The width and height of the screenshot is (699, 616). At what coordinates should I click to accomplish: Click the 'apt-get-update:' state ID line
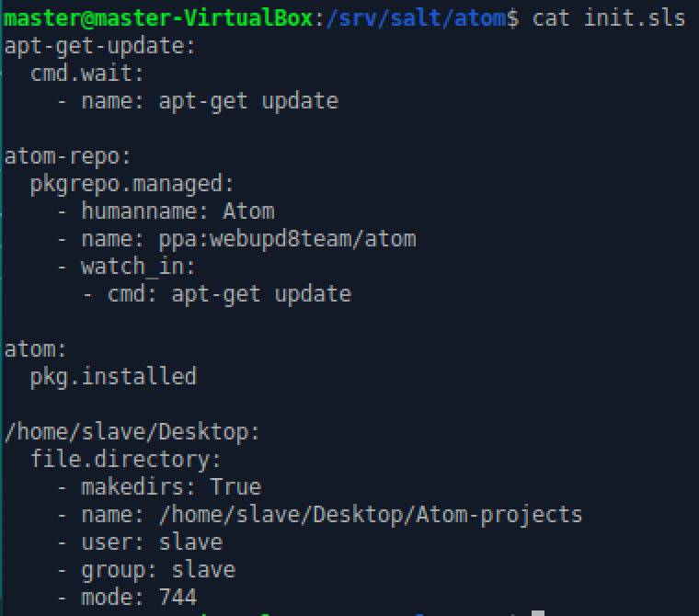pos(100,45)
